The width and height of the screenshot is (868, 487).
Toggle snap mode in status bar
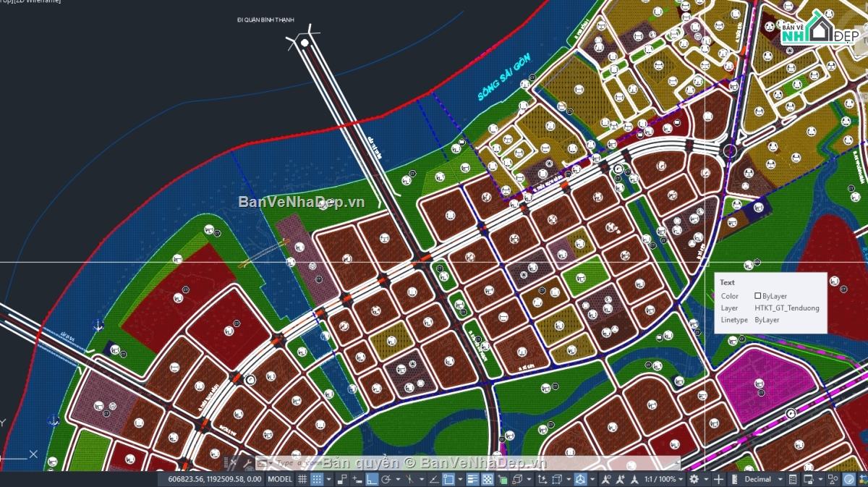point(317,479)
